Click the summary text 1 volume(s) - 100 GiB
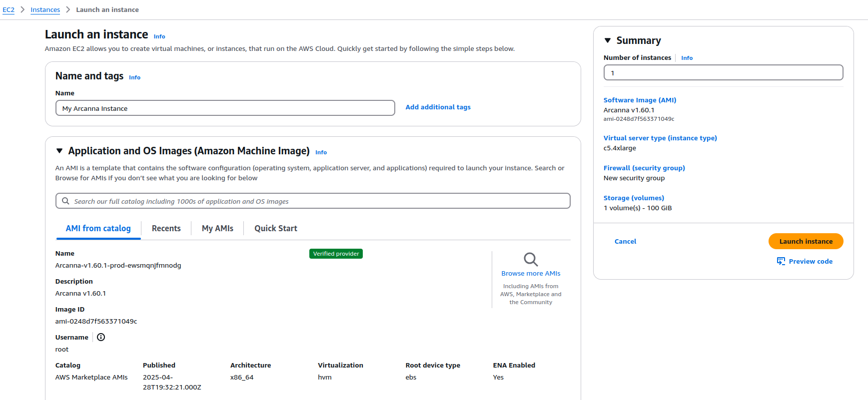Screen dimensions: 868x400 point(638,208)
